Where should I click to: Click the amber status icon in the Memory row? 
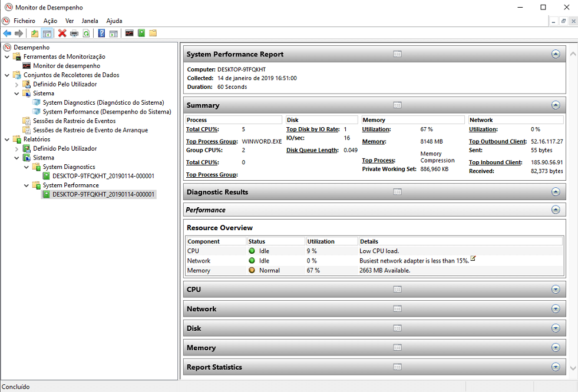[252, 270]
